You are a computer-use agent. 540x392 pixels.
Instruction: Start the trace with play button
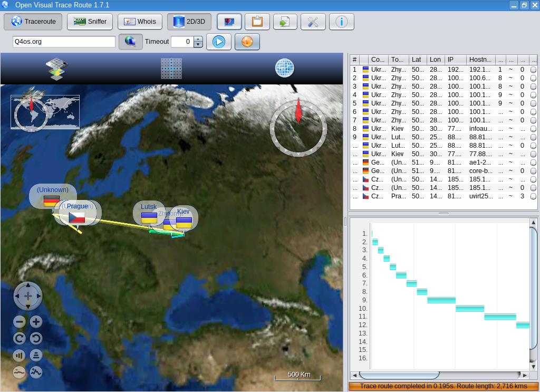(219, 42)
